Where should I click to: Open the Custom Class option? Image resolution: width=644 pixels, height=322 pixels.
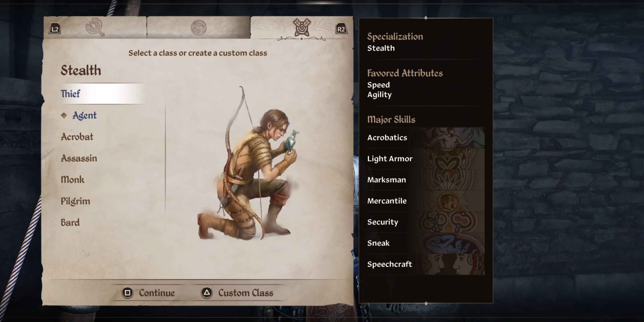[246, 293]
